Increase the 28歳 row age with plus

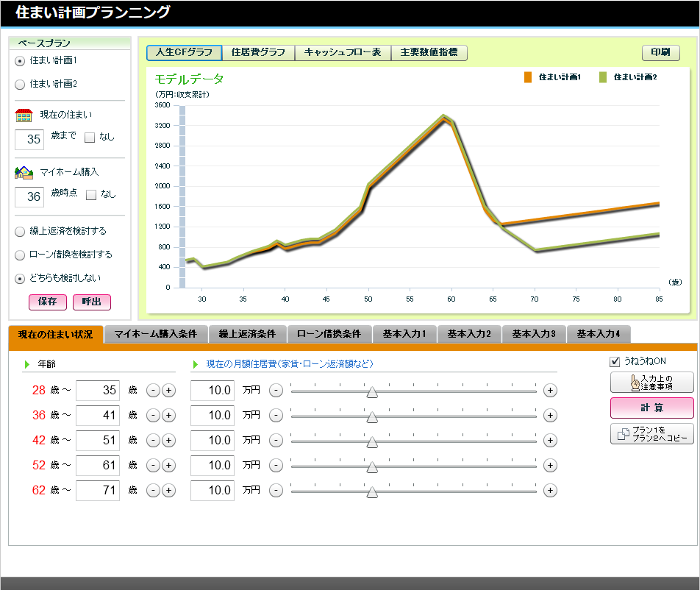(169, 391)
